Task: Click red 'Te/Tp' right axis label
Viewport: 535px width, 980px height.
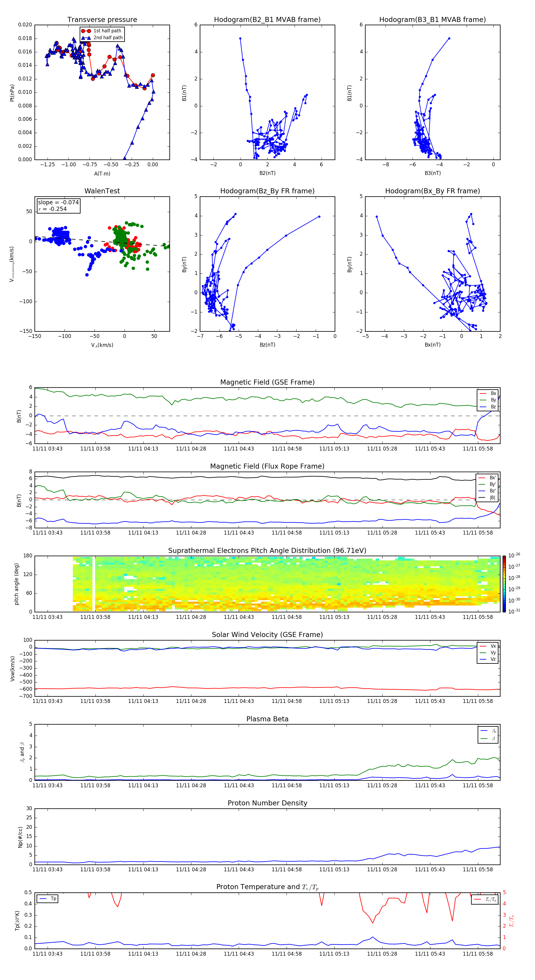Action: point(512,921)
